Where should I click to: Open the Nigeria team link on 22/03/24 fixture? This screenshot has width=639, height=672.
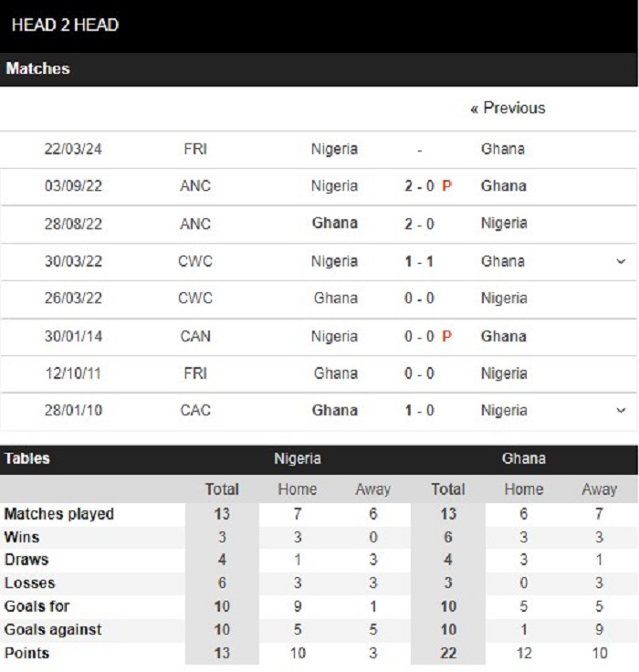pos(334,149)
